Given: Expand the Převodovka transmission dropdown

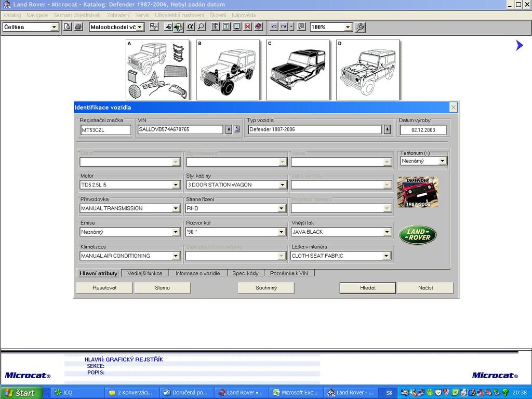Looking at the screenshot, I should (x=176, y=208).
